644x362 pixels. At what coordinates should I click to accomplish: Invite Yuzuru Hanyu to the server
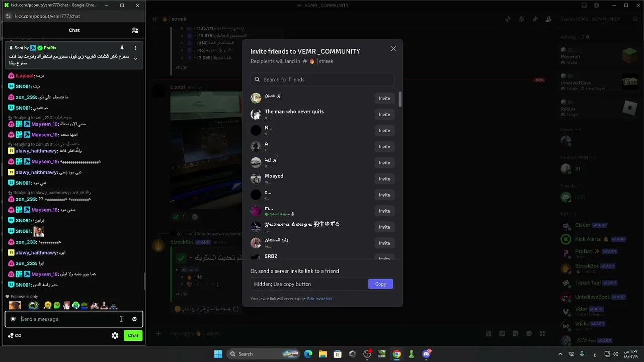click(384, 227)
